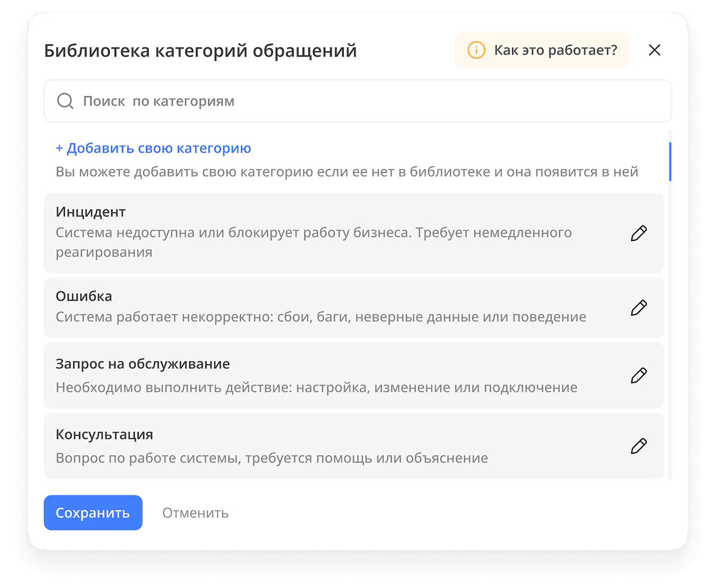Click description Система работает некорректно
Image resolution: width=716 pixels, height=588 pixels.
click(x=321, y=317)
